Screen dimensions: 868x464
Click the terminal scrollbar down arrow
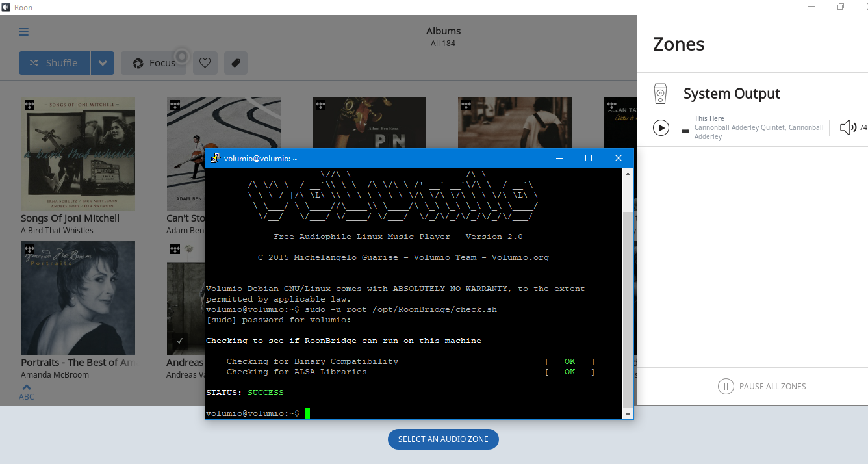tap(628, 413)
